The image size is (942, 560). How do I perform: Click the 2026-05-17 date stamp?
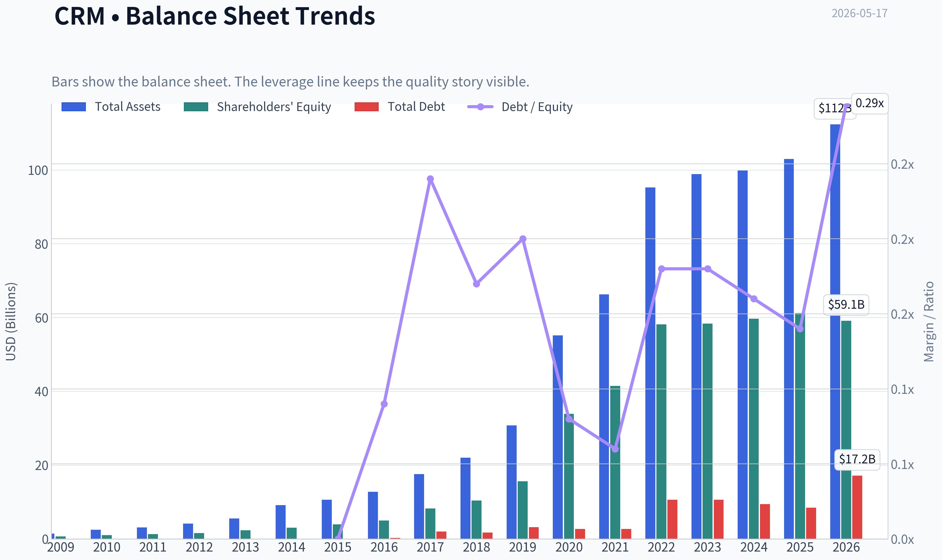(859, 13)
